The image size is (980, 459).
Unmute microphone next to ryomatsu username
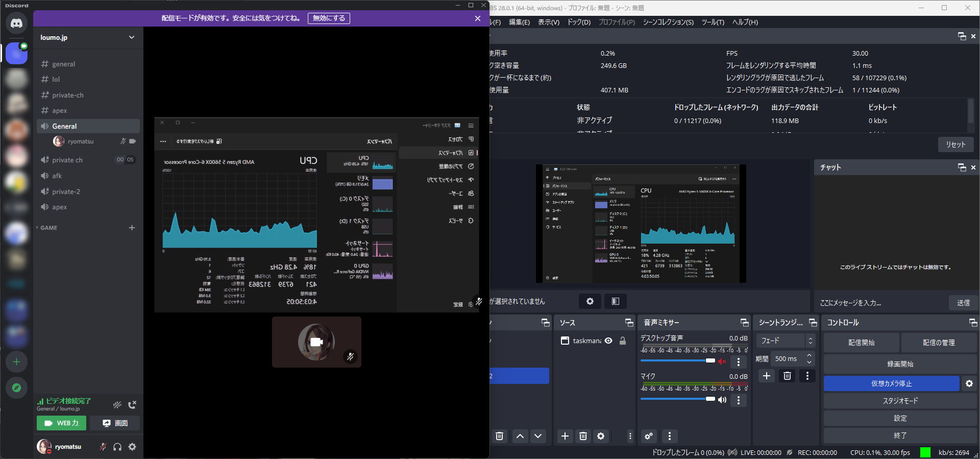tap(103, 447)
